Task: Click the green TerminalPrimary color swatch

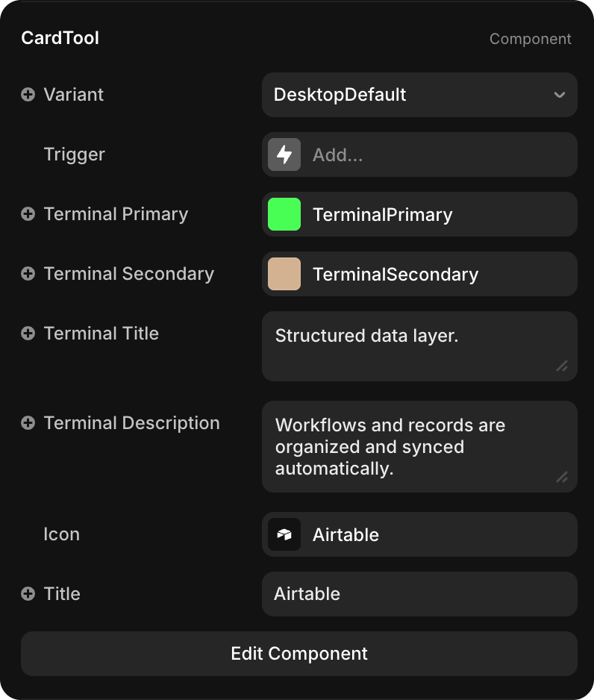Action: tap(284, 214)
